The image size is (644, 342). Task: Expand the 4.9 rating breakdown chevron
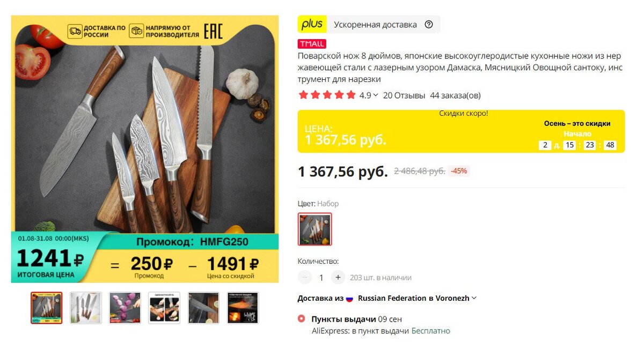(376, 95)
